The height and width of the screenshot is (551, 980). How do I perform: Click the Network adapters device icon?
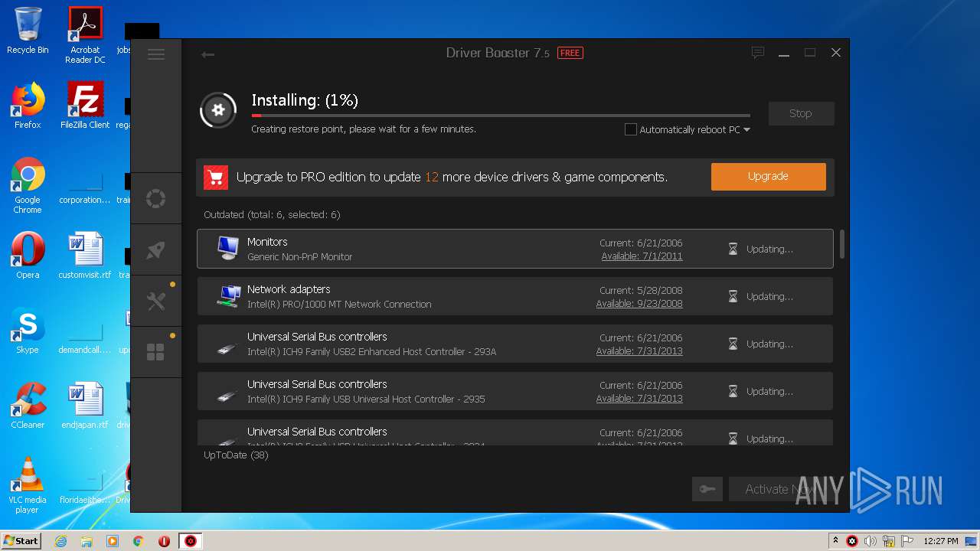tap(227, 296)
